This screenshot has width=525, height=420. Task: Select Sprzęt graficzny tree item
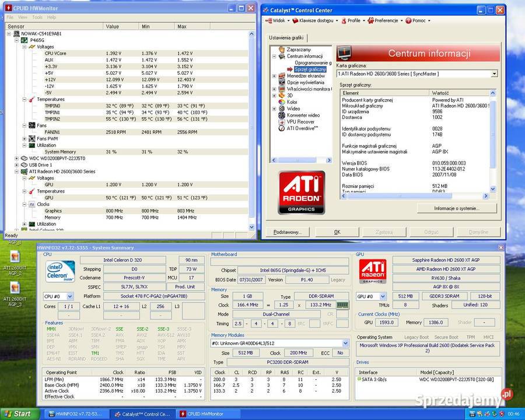coord(310,69)
